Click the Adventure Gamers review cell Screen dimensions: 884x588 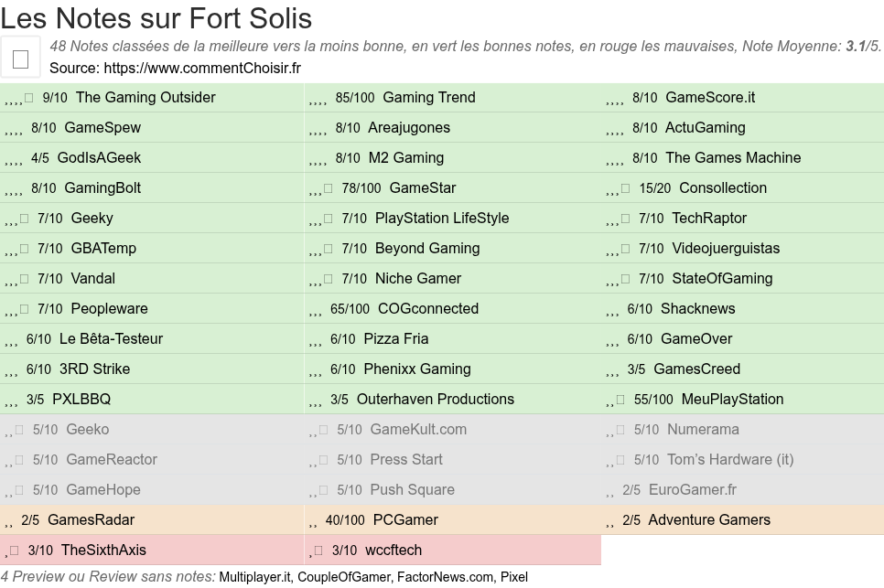point(708,520)
